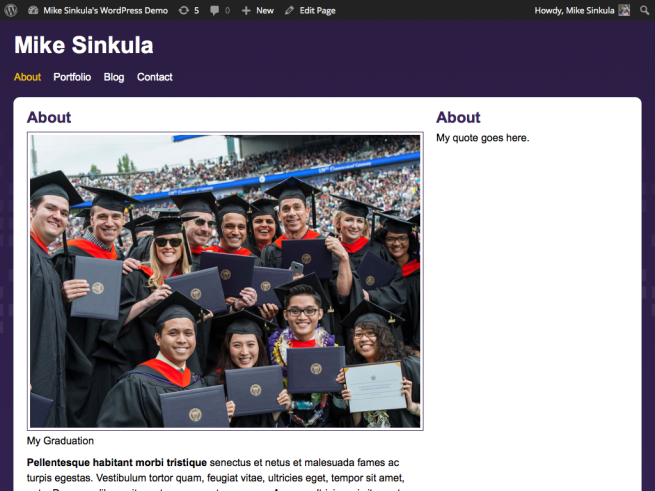Click the My Graduation caption
This screenshot has height=491, width=655.
click(x=60, y=441)
